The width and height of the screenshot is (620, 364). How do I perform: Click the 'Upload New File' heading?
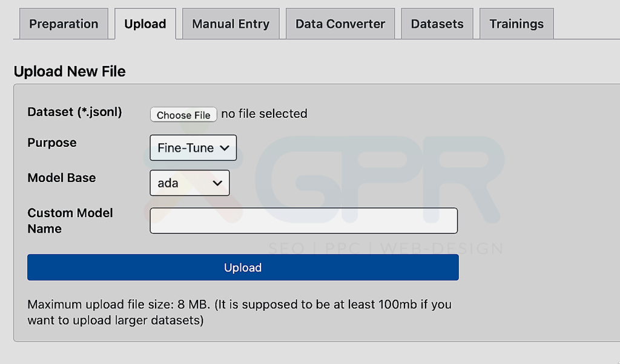[x=70, y=71]
